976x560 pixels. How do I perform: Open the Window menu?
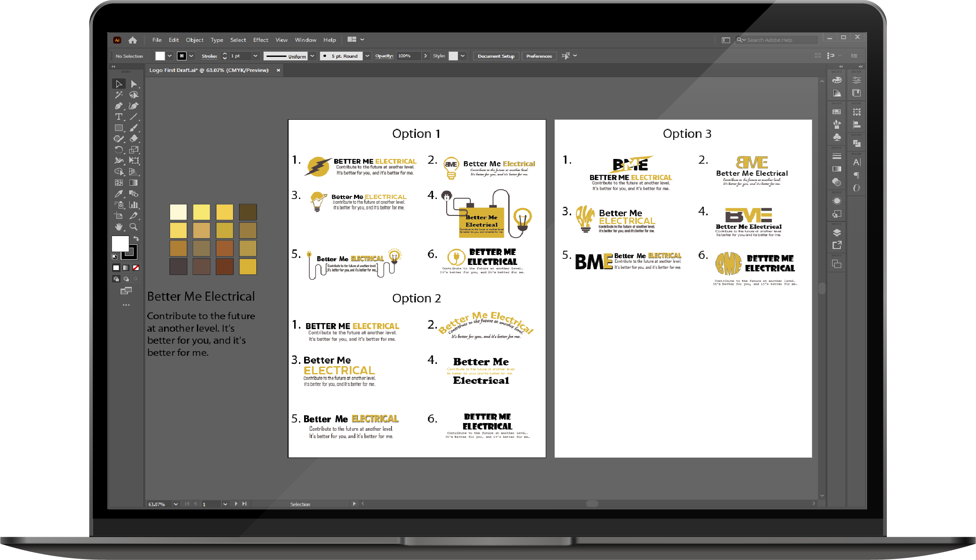click(305, 40)
